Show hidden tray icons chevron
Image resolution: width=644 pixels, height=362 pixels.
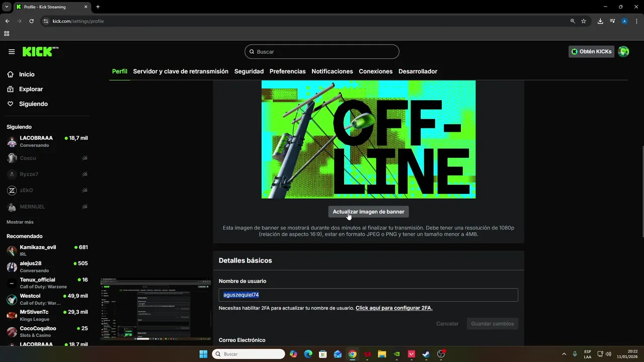pos(563,354)
